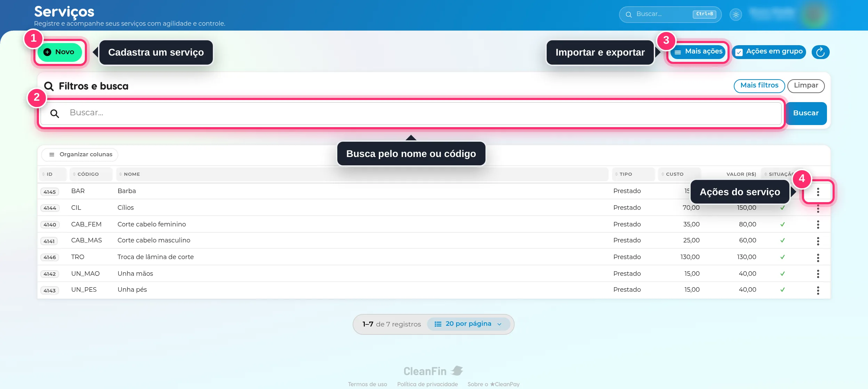Click the VALOR (R$) column header
868x389 pixels.
tap(741, 174)
